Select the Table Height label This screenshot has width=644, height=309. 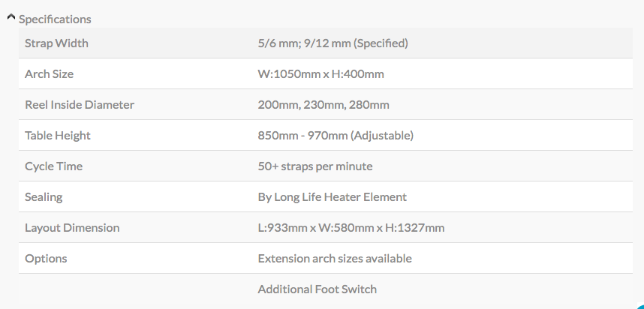pyautogui.click(x=58, y=136)
